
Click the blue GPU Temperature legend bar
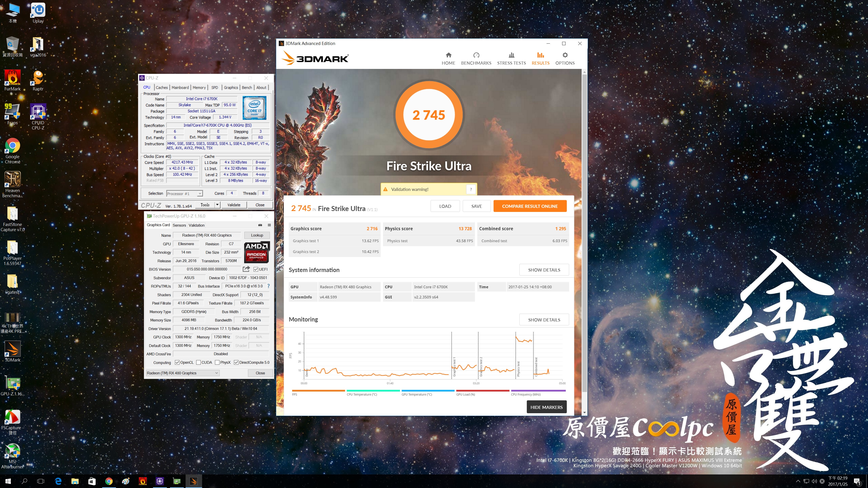pos(428,391)
